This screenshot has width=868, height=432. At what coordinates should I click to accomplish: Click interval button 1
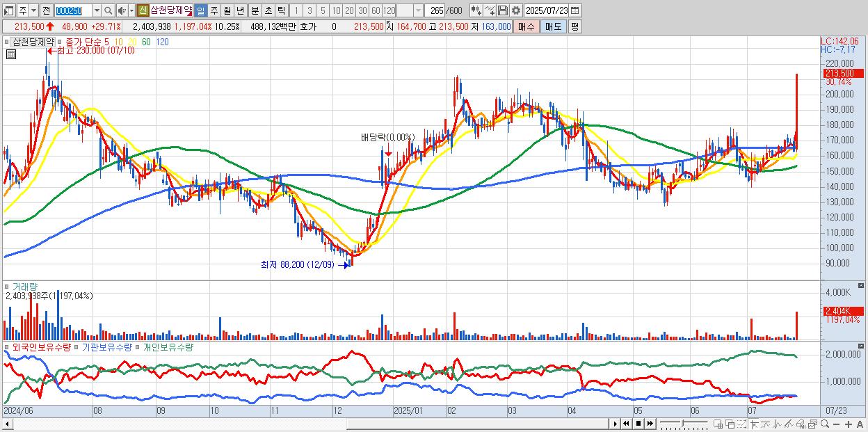pyautogui.click(x=296, y=10)
